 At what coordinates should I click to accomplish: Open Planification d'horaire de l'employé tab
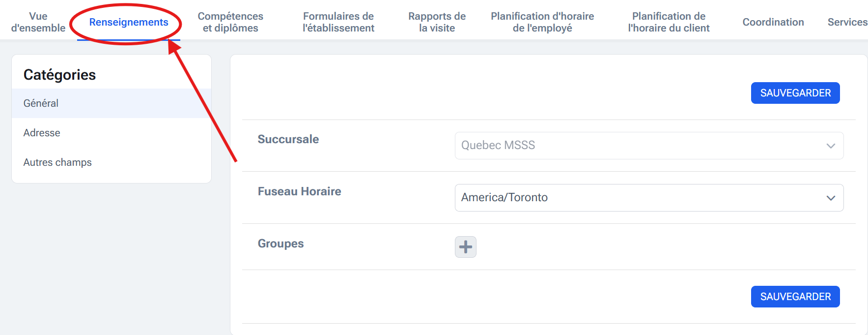click(542, 22)
